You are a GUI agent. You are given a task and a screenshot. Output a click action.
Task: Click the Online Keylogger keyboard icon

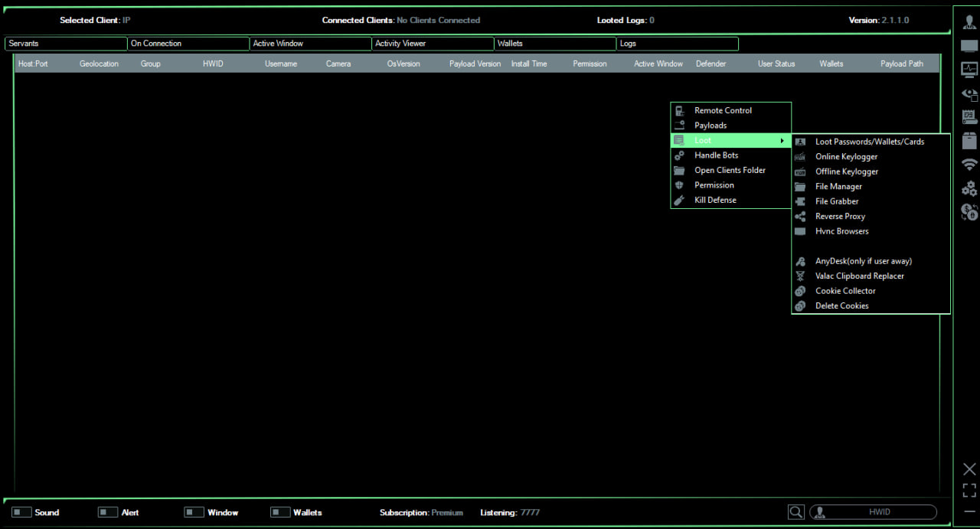(x=800, y=157)
